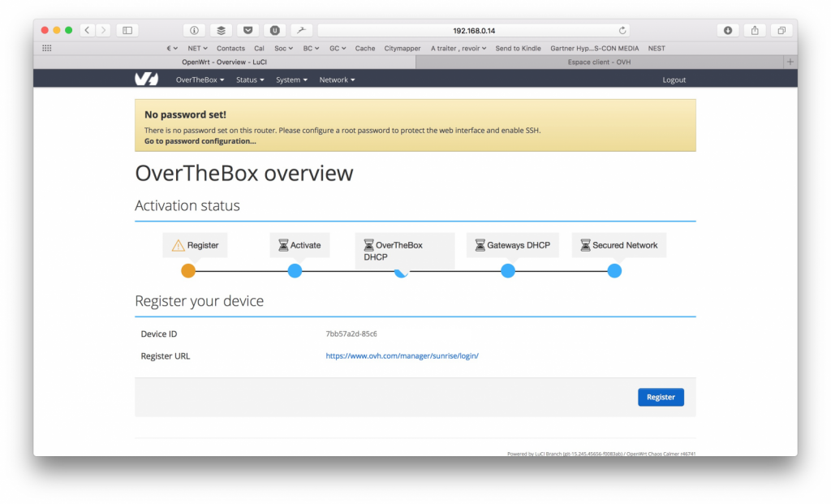831x504 pixels.
Task: Click the wrench extension icon in the toolbar
Action: [301, 30]
